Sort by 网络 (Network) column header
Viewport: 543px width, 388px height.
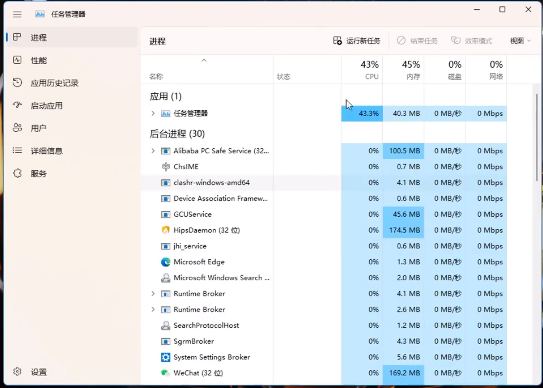point(486,70)
